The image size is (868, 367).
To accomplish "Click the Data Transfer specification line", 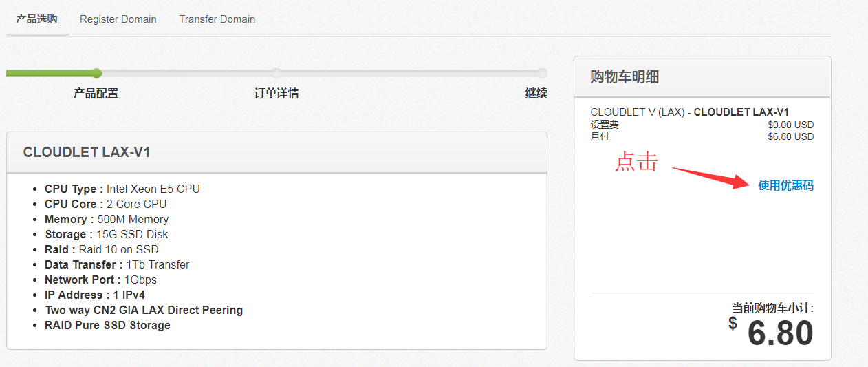I will coord(117,264).
